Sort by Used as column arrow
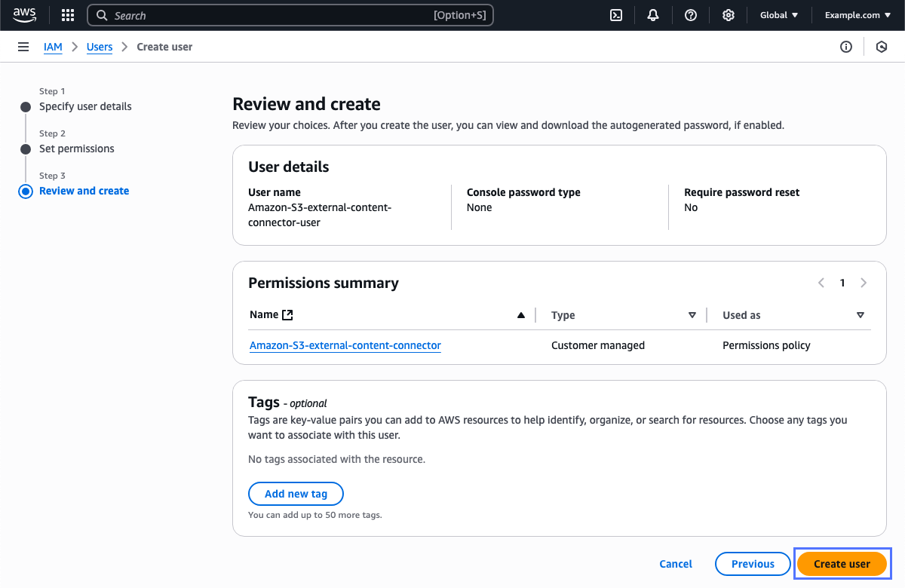This screenshot has width=905, height=588. tap(861, 315)
